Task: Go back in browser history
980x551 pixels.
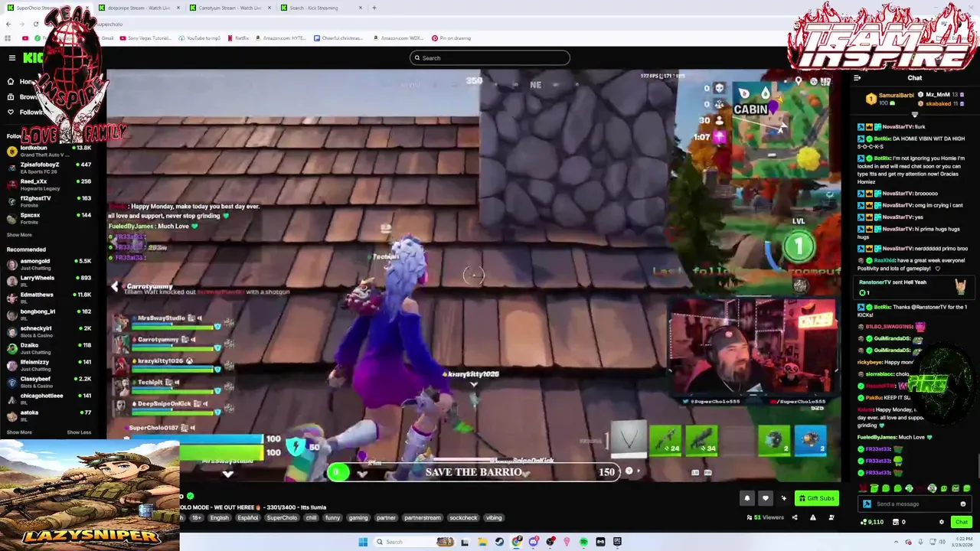Action: click(8, 24)
